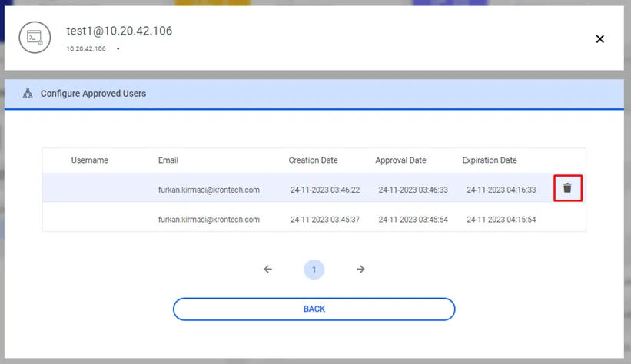Select email in row created 03:45:37
Screen dimensions: 631x364
click(209, 220)
